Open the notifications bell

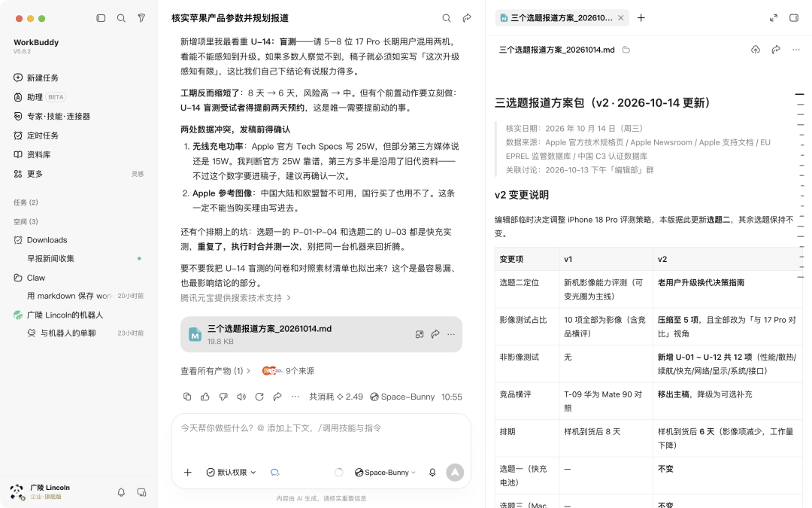(121, 492)
